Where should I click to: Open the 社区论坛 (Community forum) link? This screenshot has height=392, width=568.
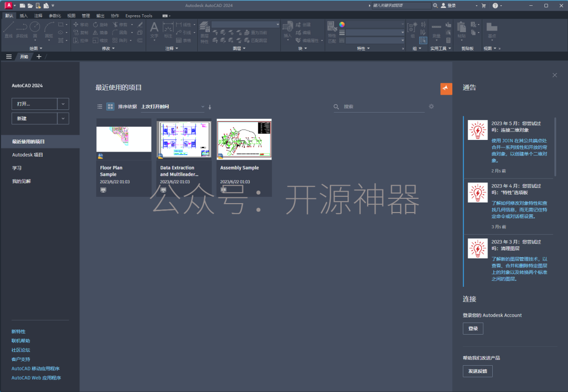[21, 350]
